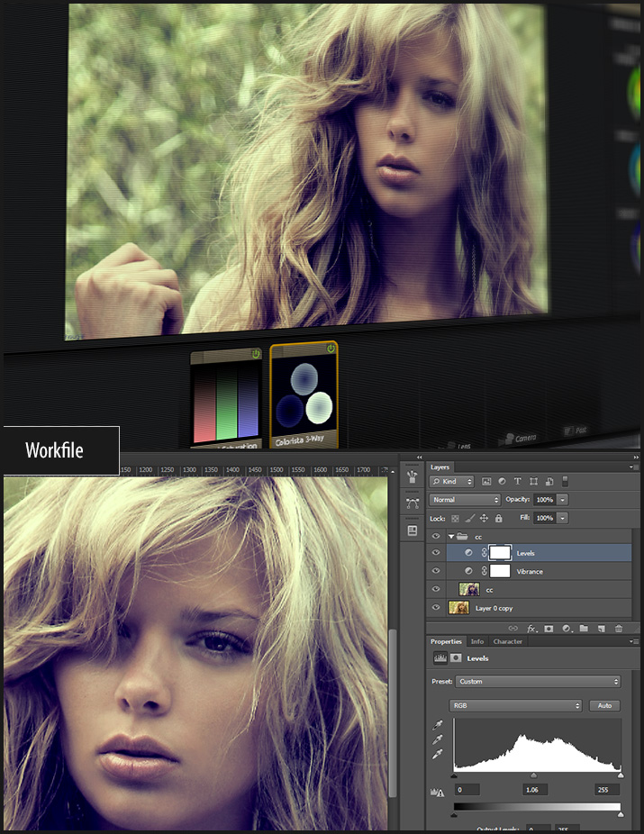Open the Character tab

tap(507, 641)
